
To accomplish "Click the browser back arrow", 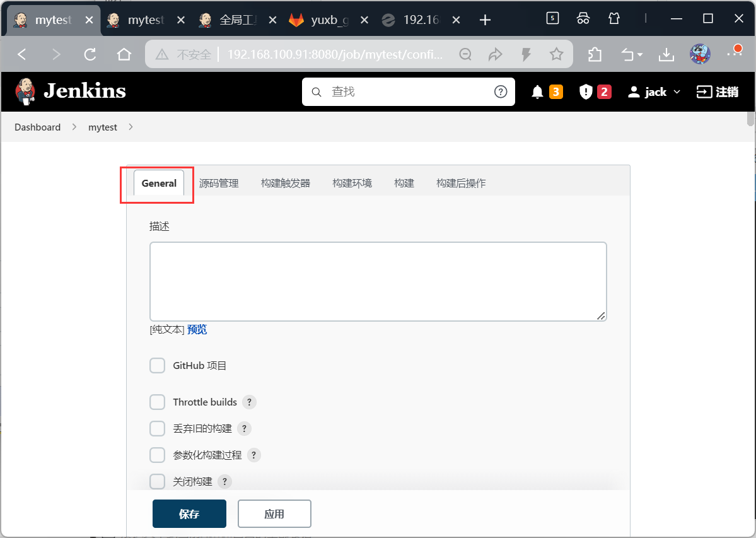I will point(22,54).
